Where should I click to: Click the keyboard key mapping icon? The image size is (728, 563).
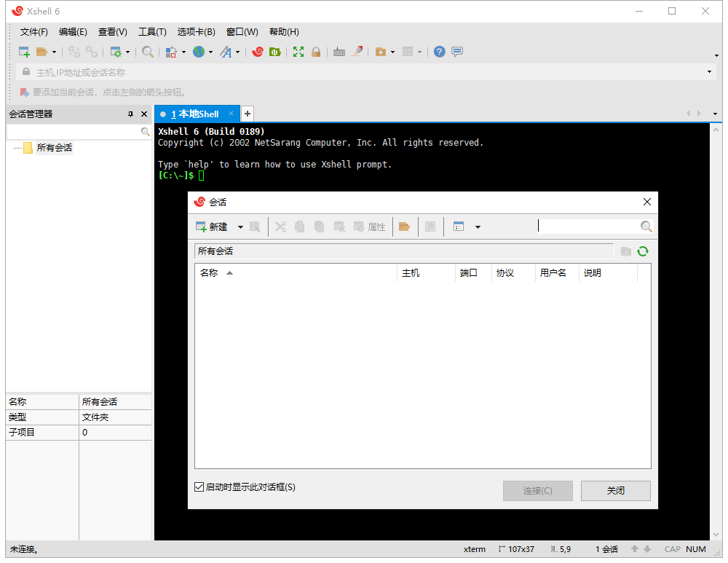[339, 52]
